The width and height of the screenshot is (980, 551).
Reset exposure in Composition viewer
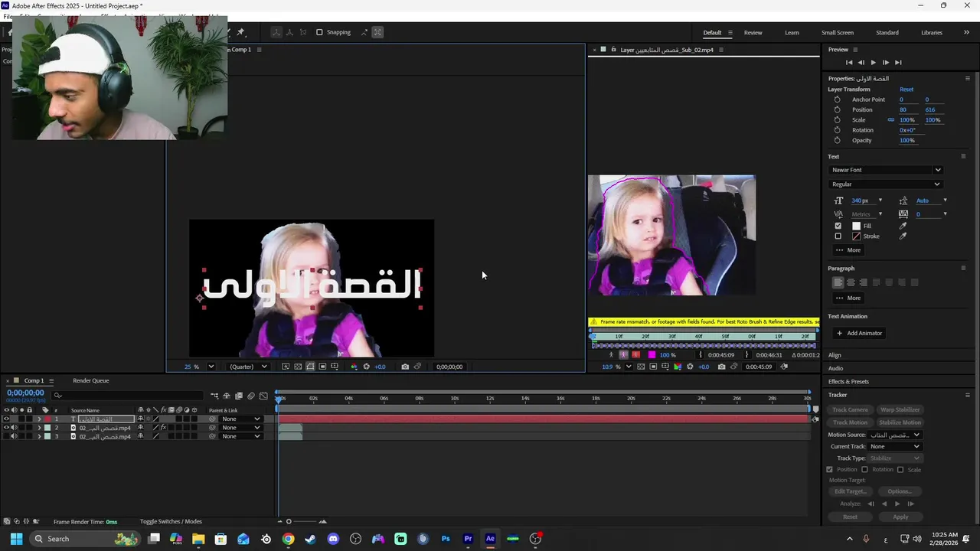click(x=366, y=367)
